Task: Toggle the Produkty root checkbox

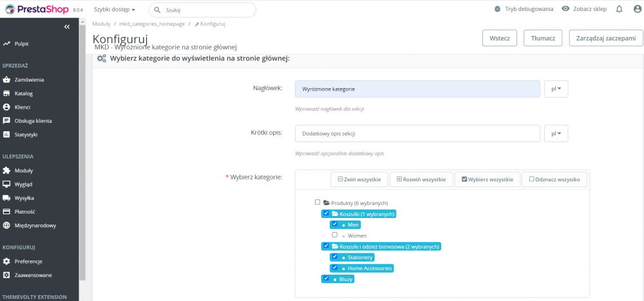Action: pos(317,203)
